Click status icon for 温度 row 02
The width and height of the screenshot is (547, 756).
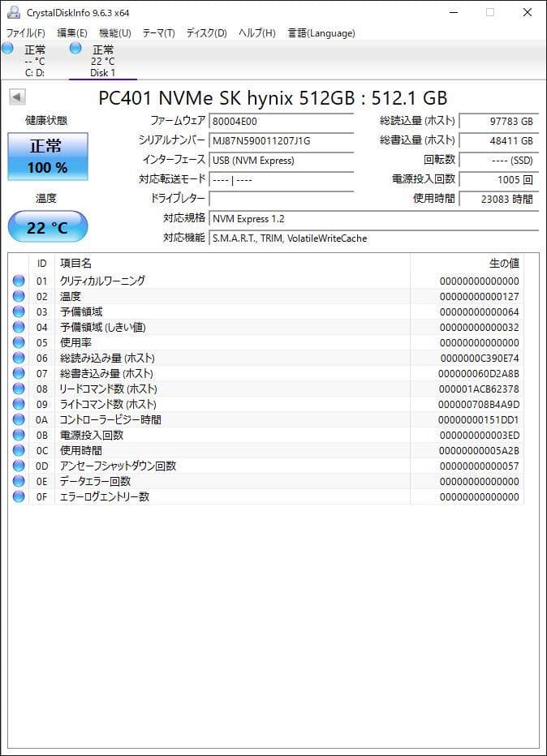[19, 296]
